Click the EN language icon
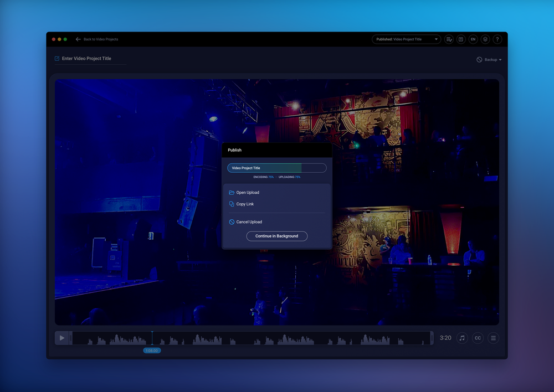The height and width of the screenshot is (392, 554). tap(473, 39)
